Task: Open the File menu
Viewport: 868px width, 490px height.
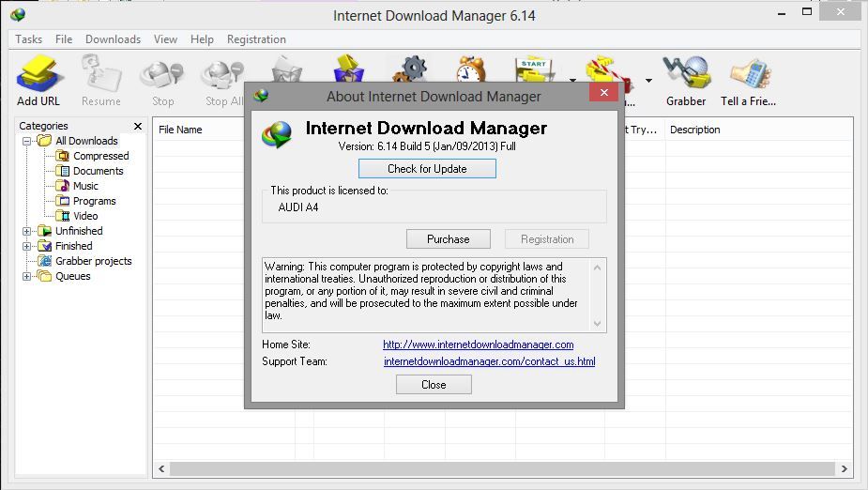Action: click(64, 39)
